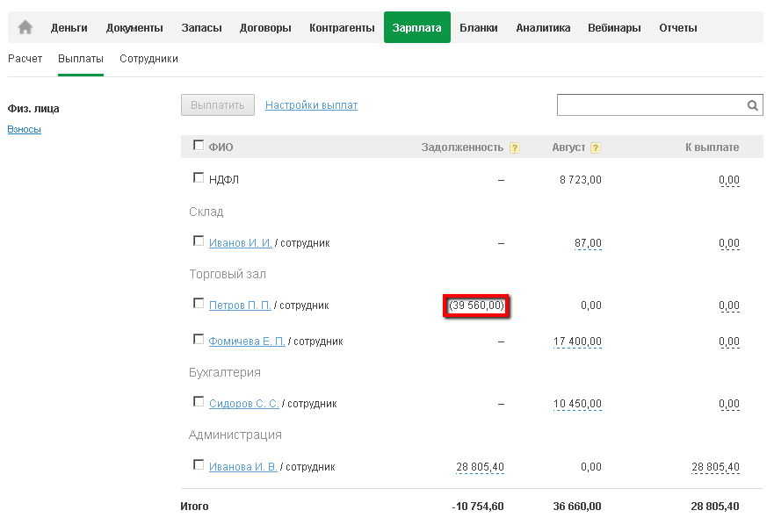Open the Контрагенты menu
Viewport: 774px width, 532px height.
click(342, 27)
